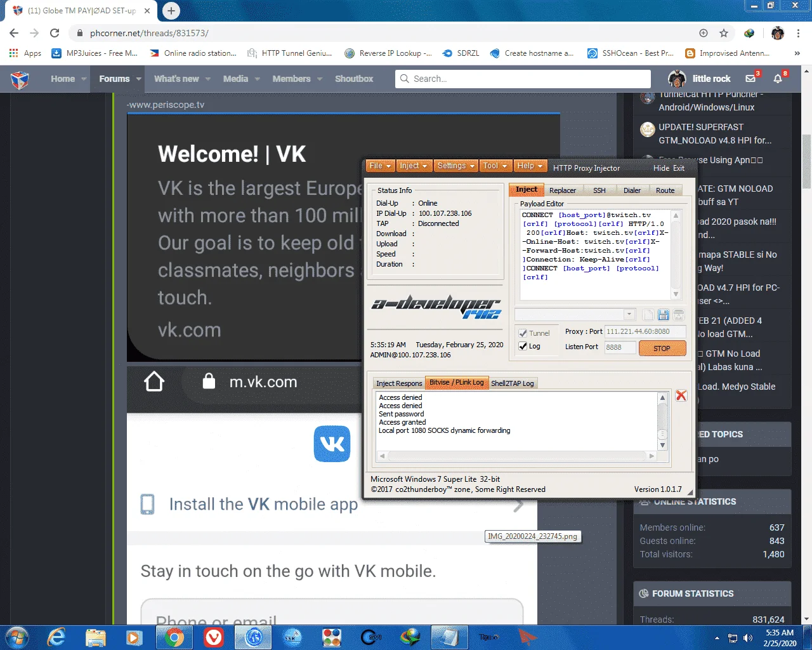The height and width of the screenshot is (650, 812).
Task: Open the forum inbox envelope icon
Action: pos(750,79)
